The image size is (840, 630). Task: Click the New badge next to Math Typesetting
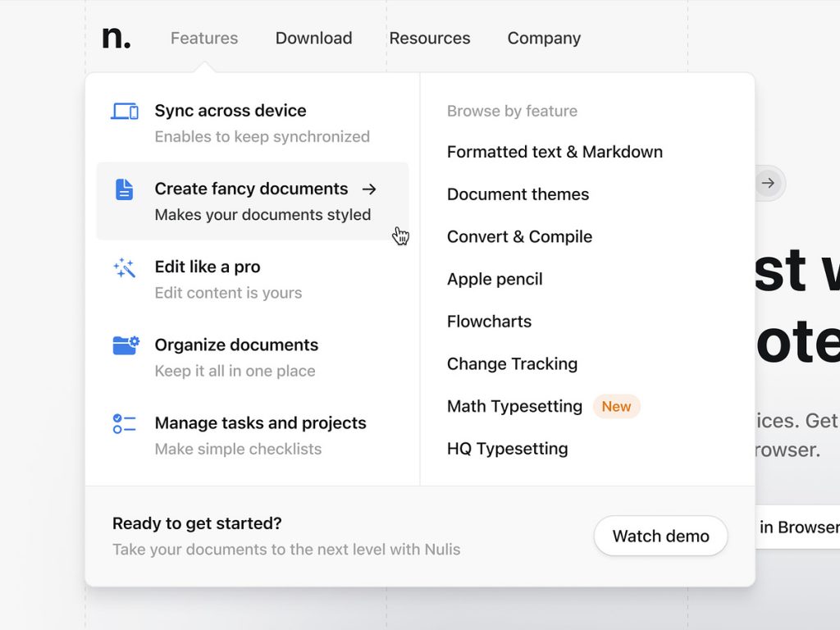pos(616,406)
